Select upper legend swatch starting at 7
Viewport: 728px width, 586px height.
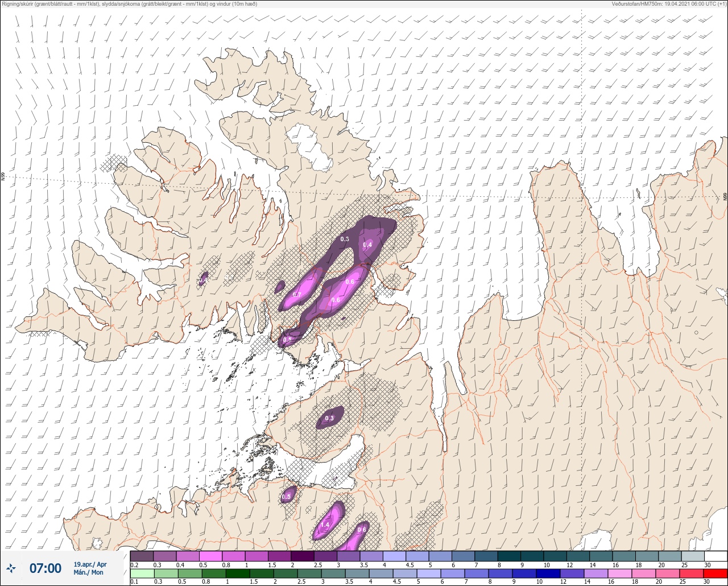point(486,556)
